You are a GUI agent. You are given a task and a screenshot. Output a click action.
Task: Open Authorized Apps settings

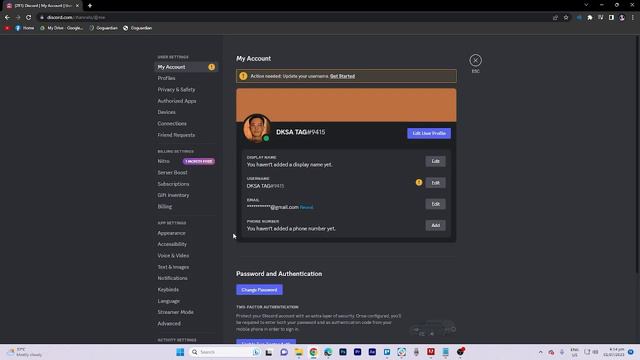tap(177, 101)
